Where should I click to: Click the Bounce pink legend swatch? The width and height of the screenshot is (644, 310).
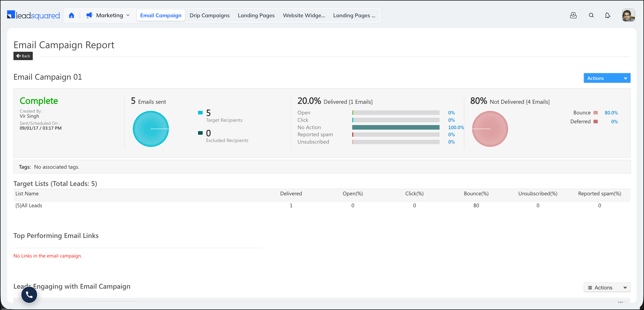click(x=595, y=113)
